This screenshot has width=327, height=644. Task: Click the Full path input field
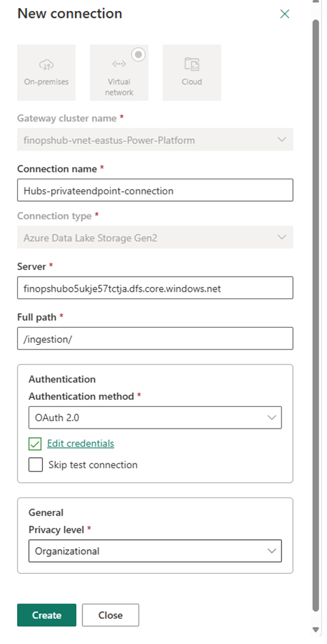point(155,339)
